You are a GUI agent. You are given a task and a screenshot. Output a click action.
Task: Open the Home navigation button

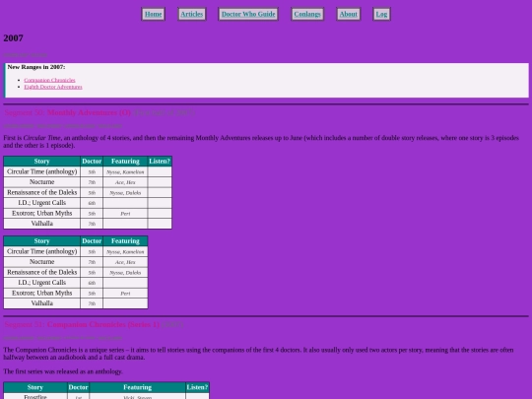tap(153, 14)
